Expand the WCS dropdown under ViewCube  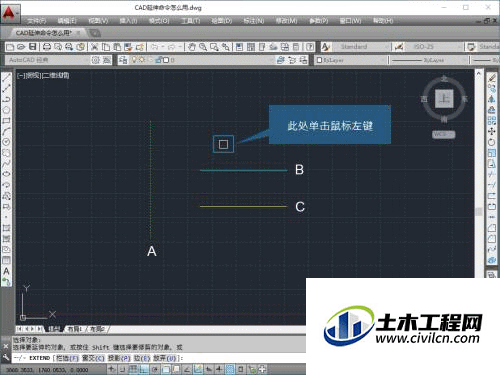pos(444,134)
